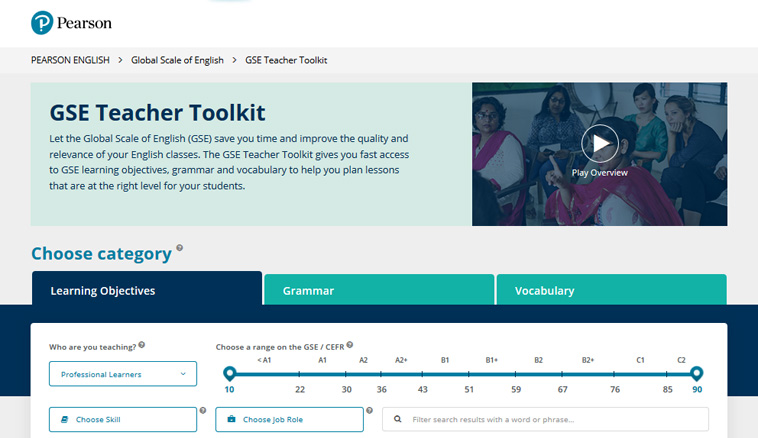This screenshot has height=438, width=758.
Task: Open help icon next to GSE / CEFR range
Action: coord(350,345)
